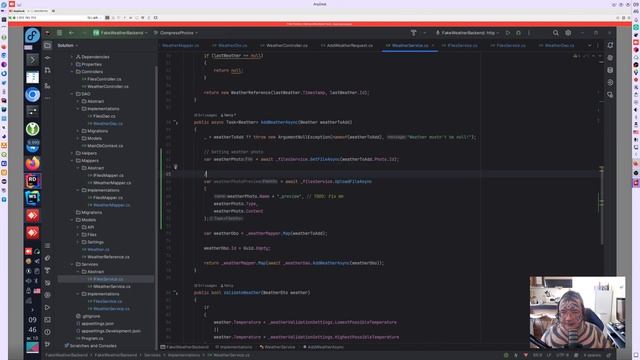Open the Problems tool window icon
The image size is (640, 360).
[47, 332]
